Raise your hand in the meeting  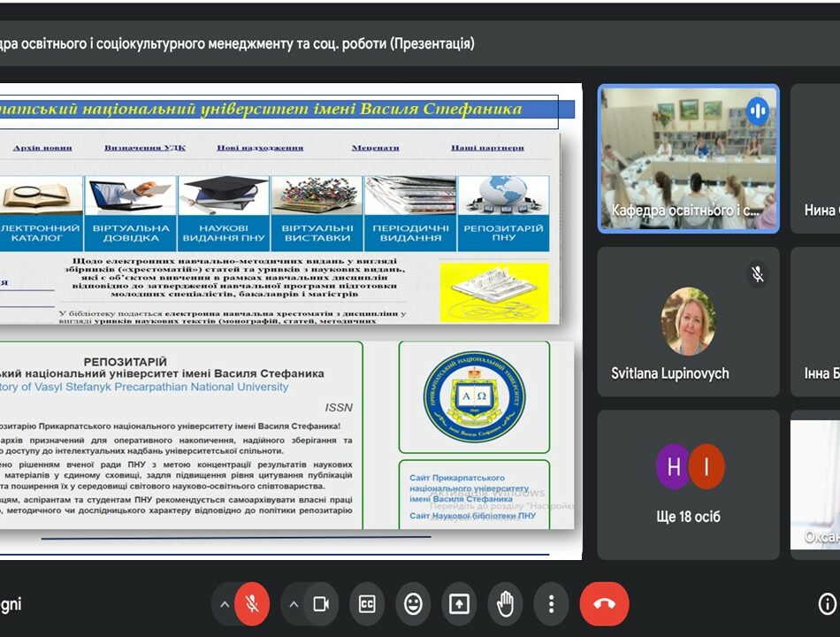[x=505, y=604]
